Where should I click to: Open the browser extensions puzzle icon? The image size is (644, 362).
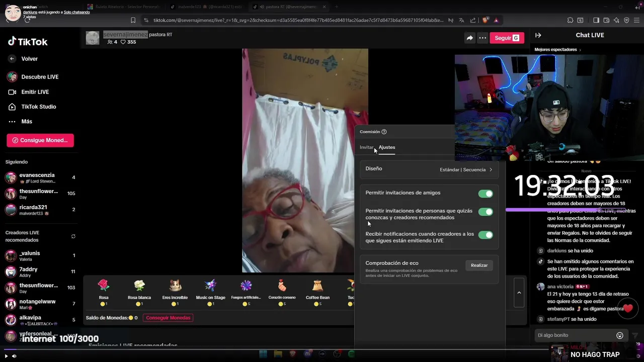[570, 20]
